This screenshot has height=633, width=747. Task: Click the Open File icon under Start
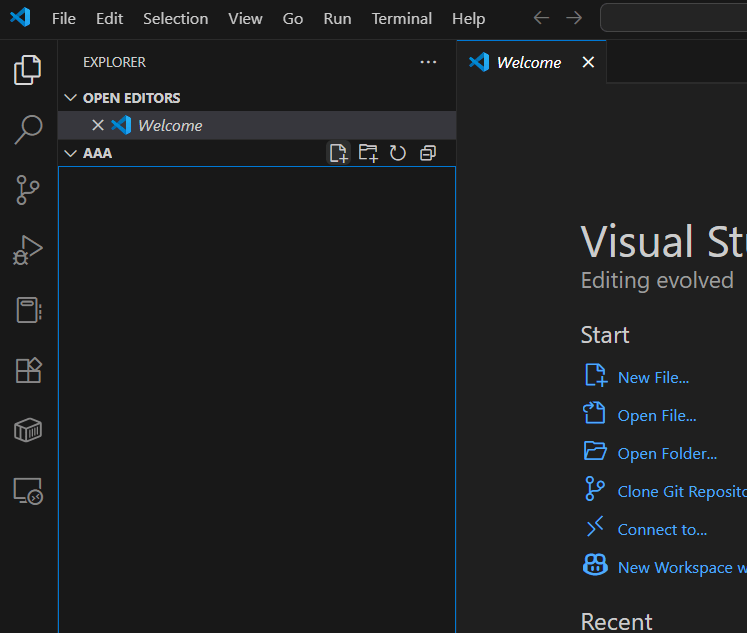595,412
